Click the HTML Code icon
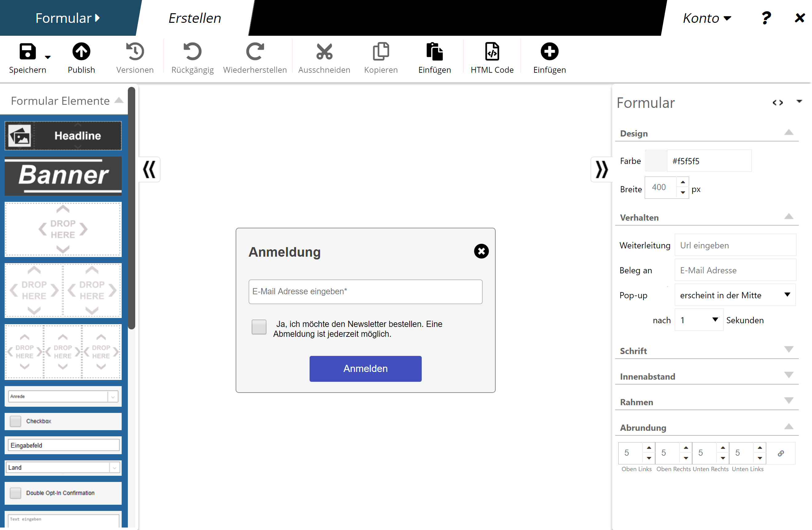This screenshot has height=530, width=812. (492, 52)
